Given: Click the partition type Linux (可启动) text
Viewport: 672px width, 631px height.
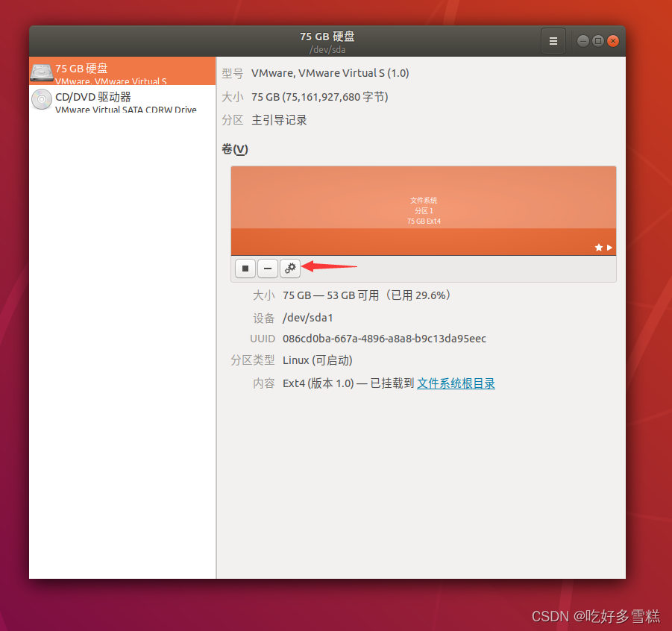Looking at the screenshot, I should pos(318,360).
